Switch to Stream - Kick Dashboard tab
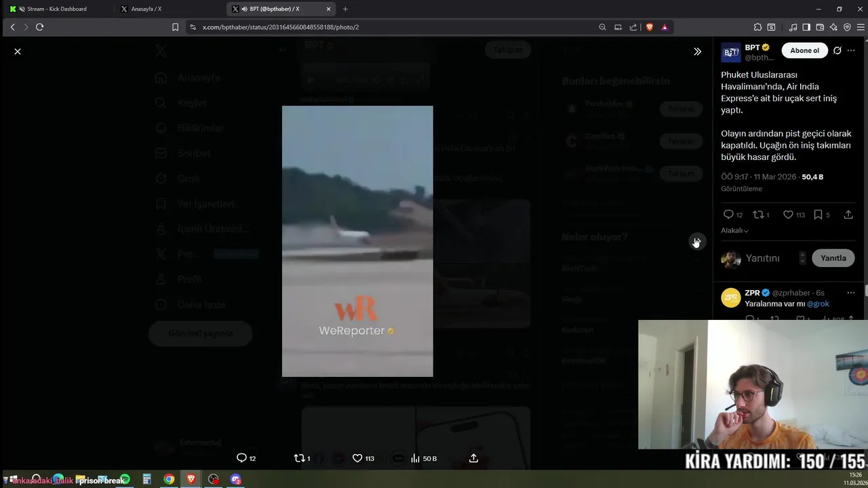 point(57,9)
